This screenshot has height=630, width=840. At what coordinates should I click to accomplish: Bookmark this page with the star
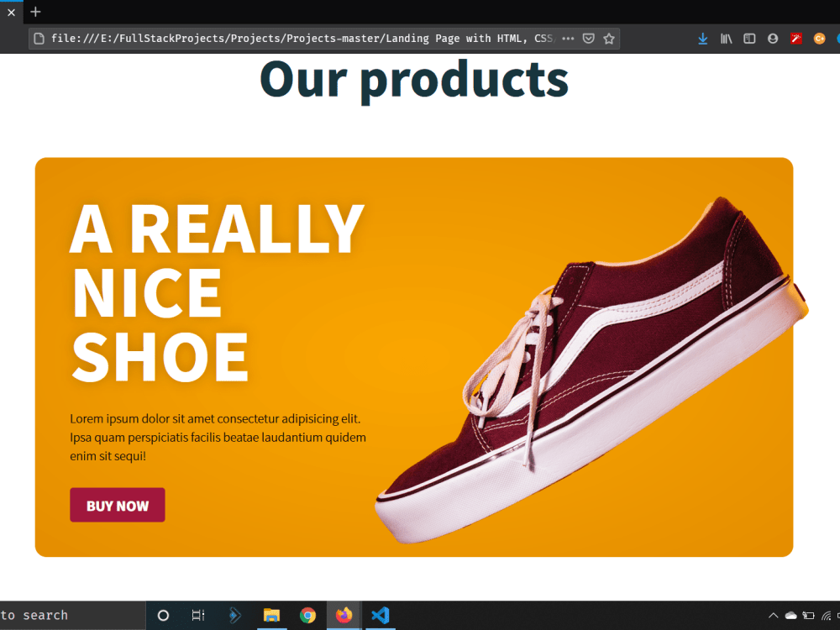coord(608,39)
